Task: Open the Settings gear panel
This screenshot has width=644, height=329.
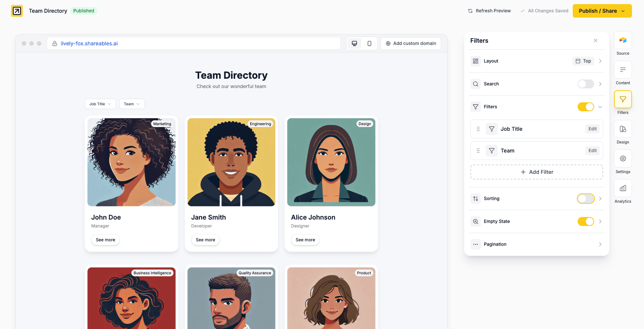Action: [623, 159]
